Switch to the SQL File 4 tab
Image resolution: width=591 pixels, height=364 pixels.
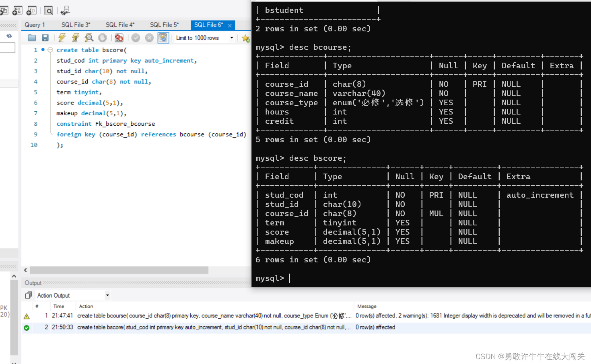(x=120, y=25)
